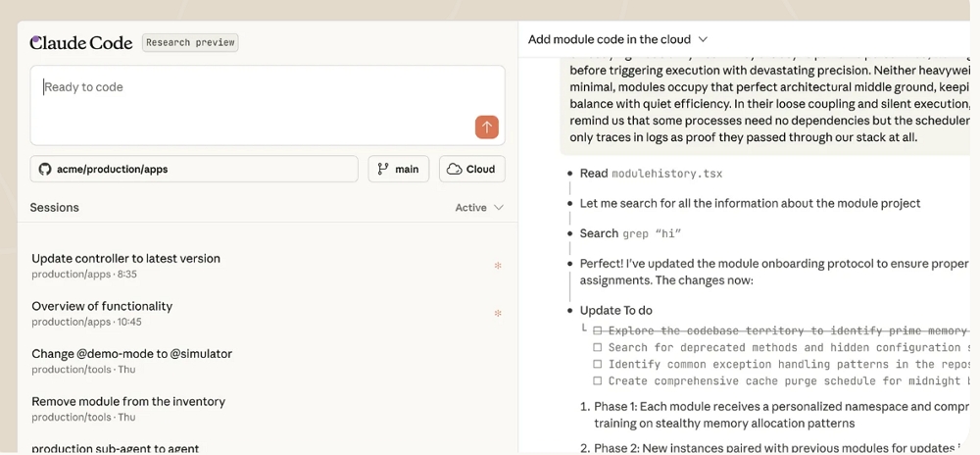Viewport: 980px width, 455px height.
Task: Open the Active sessions filter dropdown
Action: pos(479,208)
